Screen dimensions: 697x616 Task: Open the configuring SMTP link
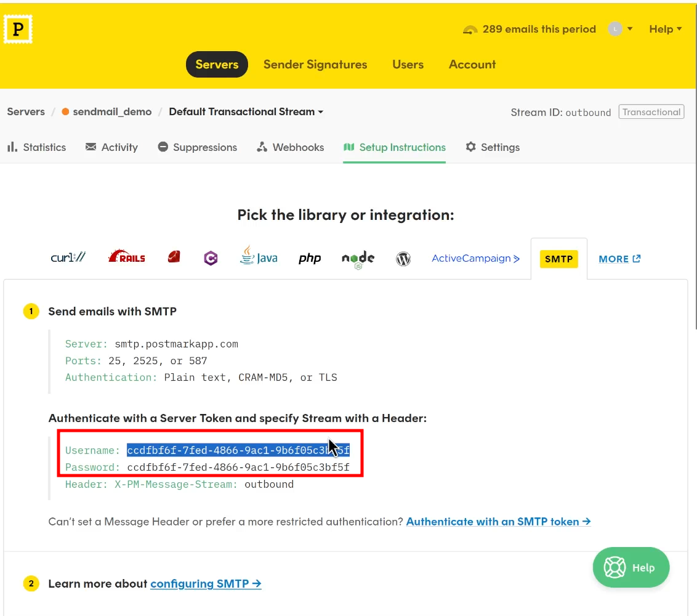[206, 583]
